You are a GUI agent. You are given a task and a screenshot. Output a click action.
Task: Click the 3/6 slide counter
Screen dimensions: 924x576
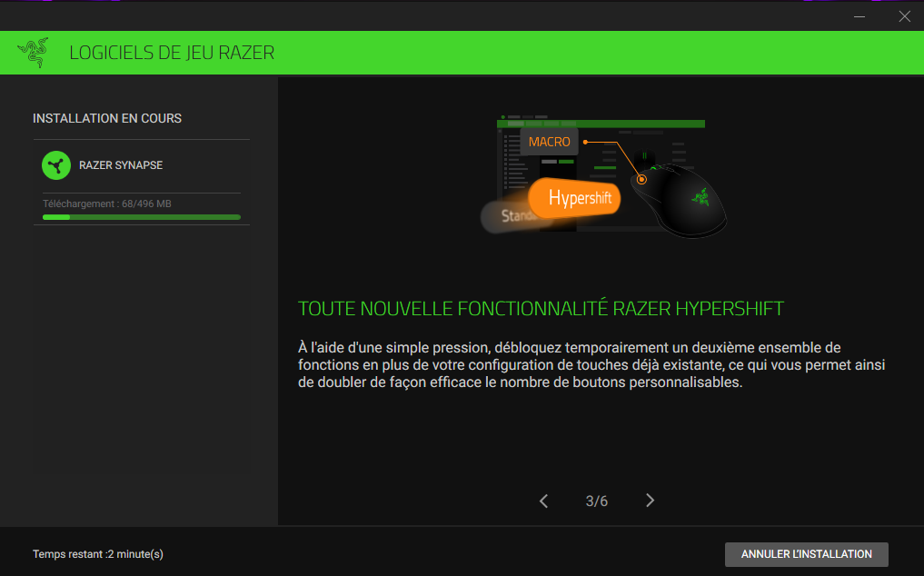(596, 502)
